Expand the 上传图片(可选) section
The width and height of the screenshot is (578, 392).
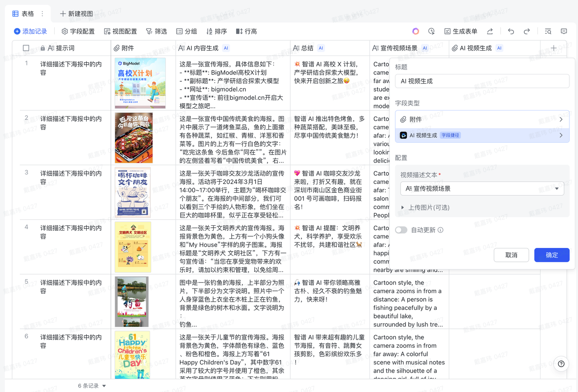point(425,207)
